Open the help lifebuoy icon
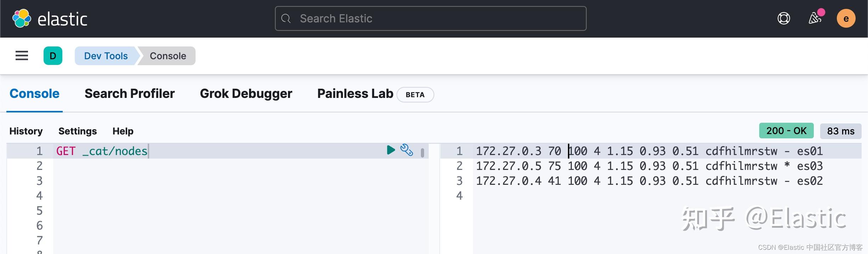Image resolution: width=868 pixels, height=254 pixels. [784, 18]
